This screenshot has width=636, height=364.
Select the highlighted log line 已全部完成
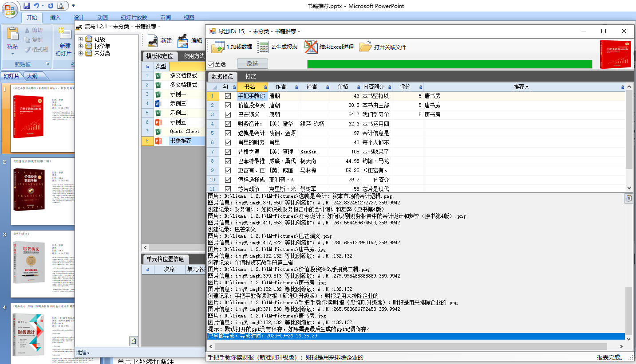pos(416,336)
